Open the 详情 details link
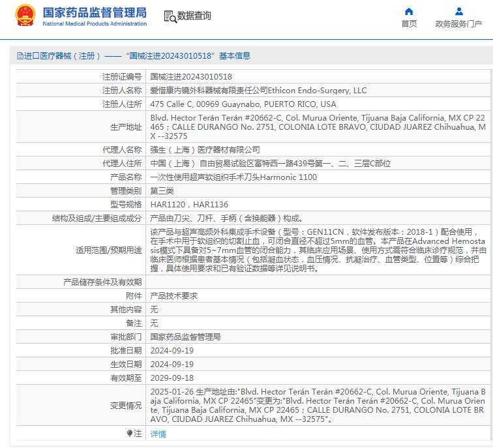 [x=158, y=434]
